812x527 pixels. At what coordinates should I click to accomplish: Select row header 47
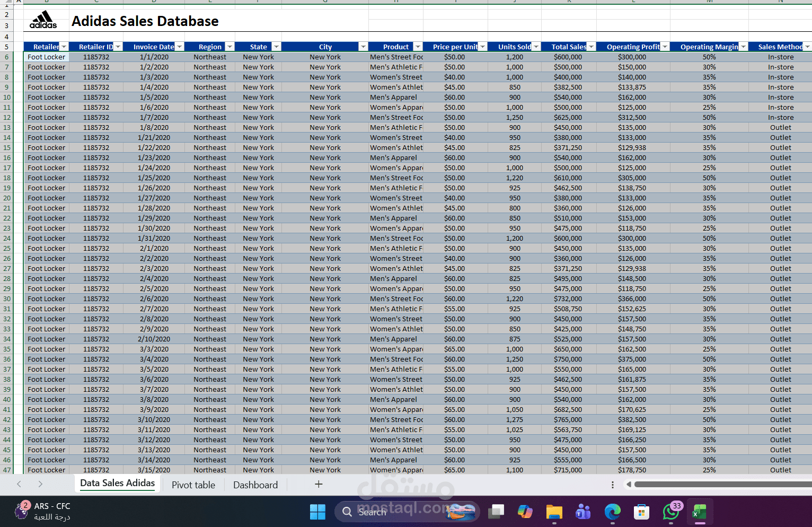[x=7, y=470]
